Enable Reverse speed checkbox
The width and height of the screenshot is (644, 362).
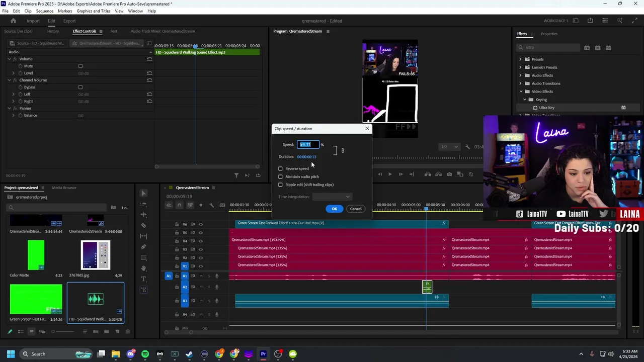point(281,168)
